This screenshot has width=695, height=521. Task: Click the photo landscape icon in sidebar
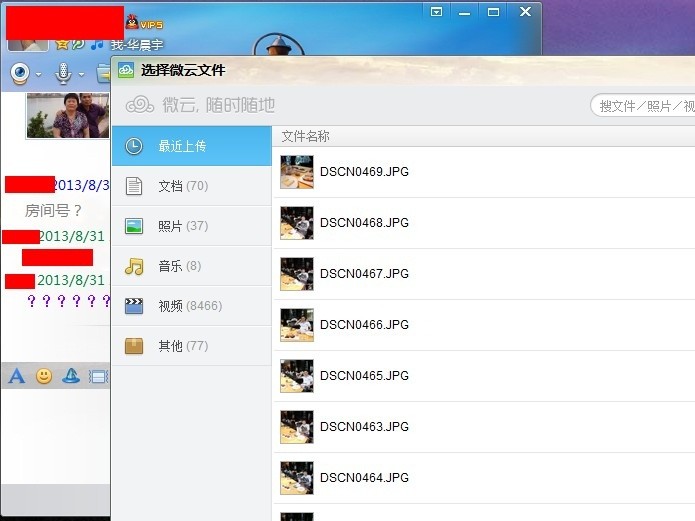coord(134,226)
